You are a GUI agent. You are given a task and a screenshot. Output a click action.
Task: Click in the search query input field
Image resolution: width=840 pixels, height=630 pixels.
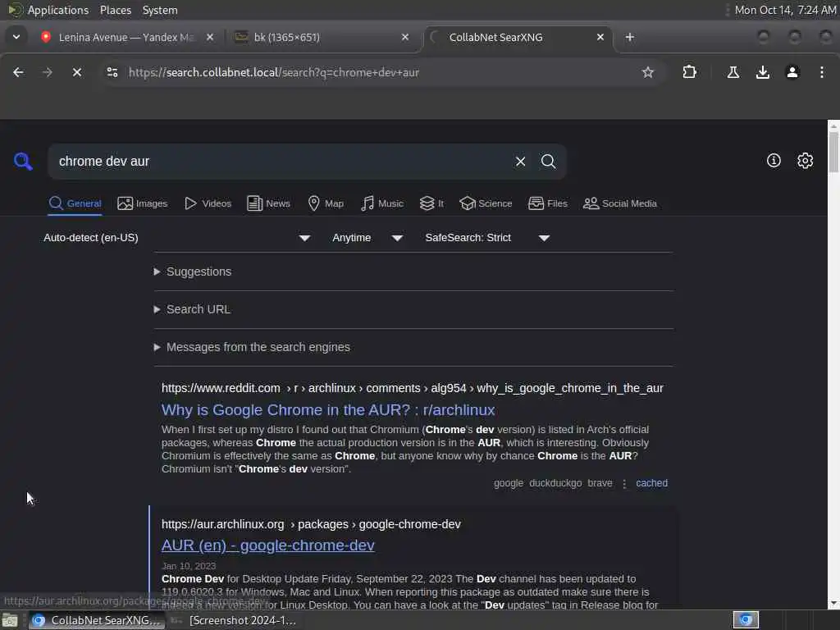pos(279,162)
